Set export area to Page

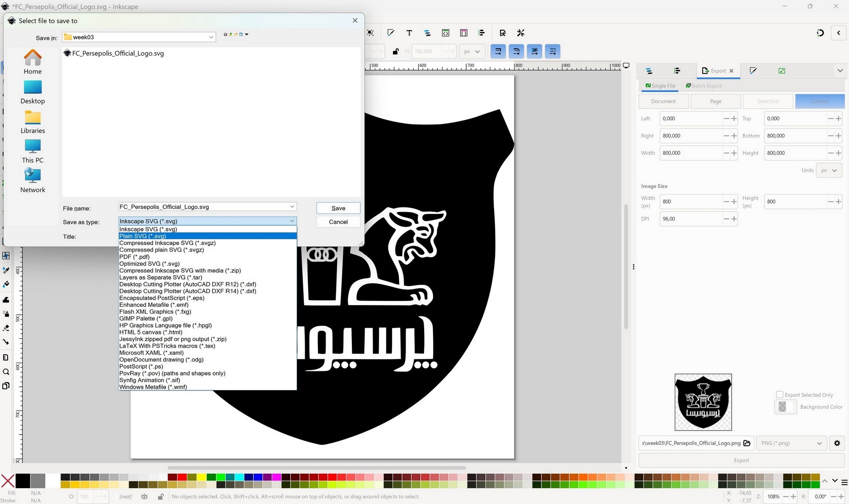715,101
